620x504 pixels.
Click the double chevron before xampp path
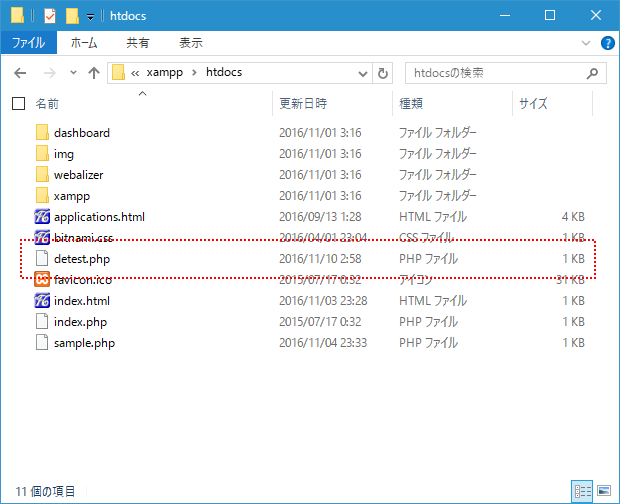coord(135,73)
